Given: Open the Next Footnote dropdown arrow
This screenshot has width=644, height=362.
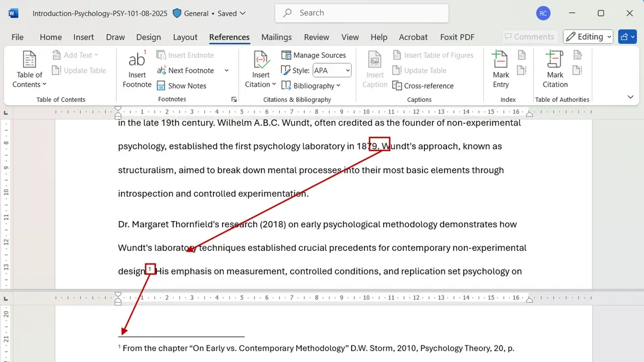Looking at the screenshot, I should [x=226, y=70].
